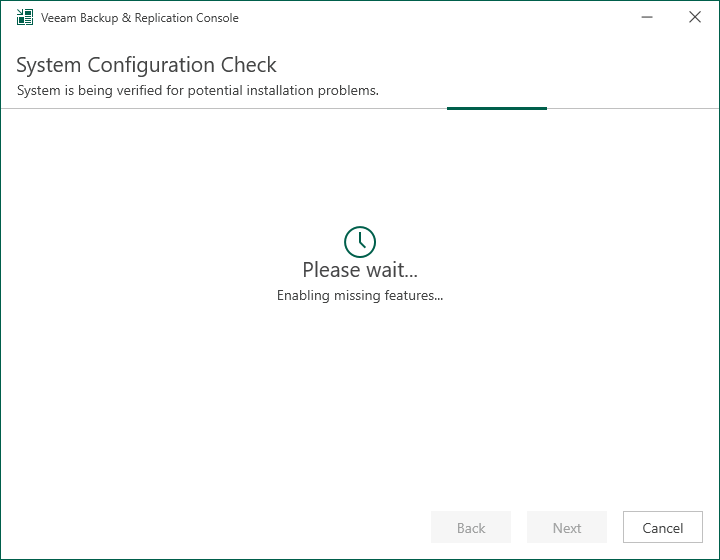
Task: Click empty space left of "Please wait..."
Action: (x=150, y=270)
